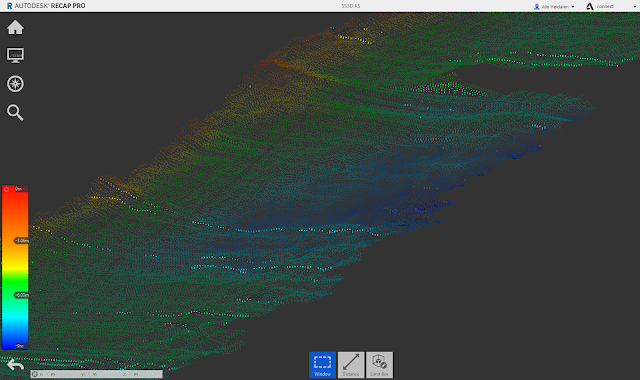This screenshot has width=640, height=380.
Task: Activate the Distance measure tool
Action: click(x=351, y=364)
